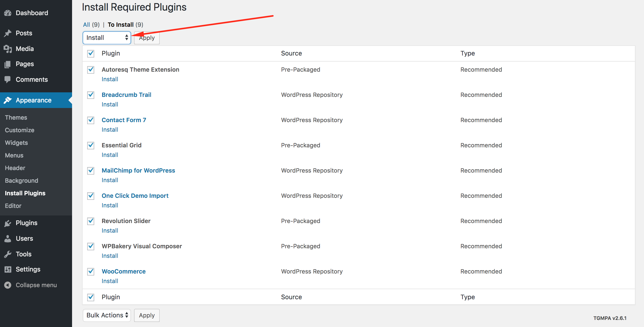This screenshot has height=327, width=644.
Task: Click the Dashboard gauge icon
Action: 8,13
